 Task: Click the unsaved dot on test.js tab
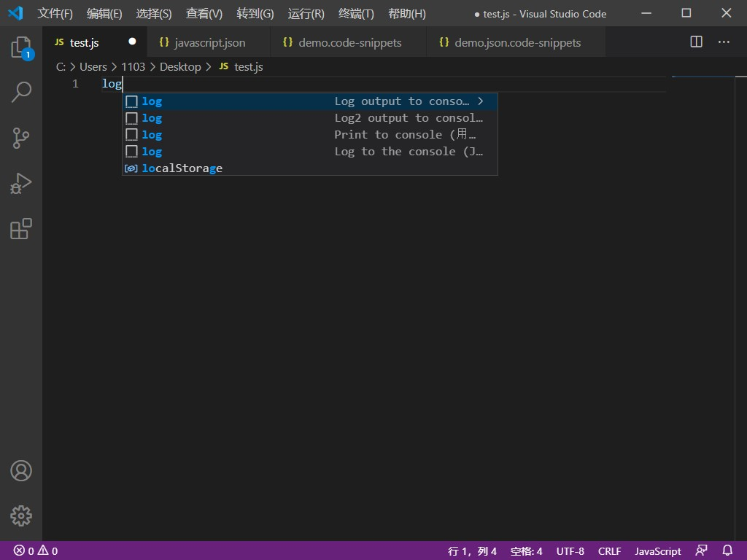coord(133,42)
